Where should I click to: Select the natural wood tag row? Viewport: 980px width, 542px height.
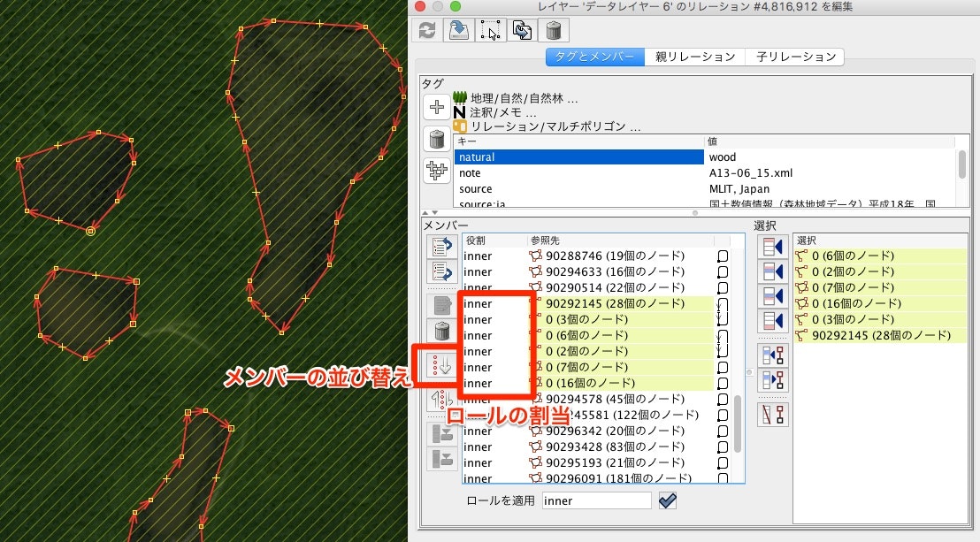(579, 156)
